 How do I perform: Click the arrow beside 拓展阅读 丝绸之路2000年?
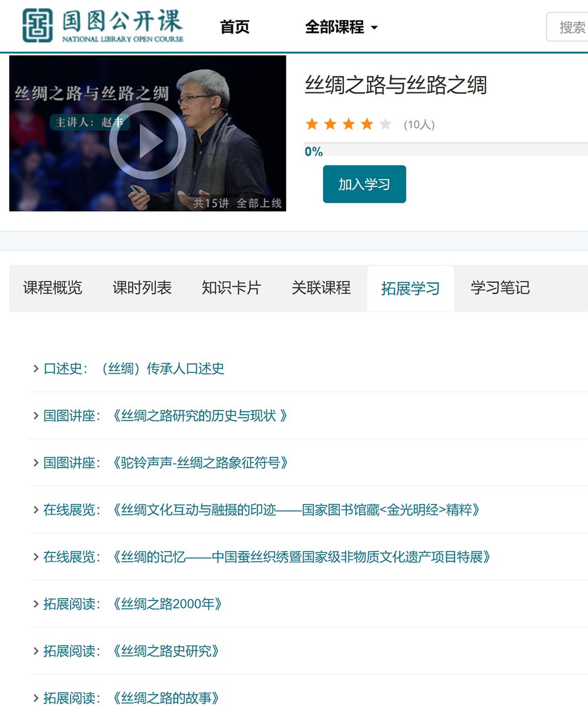click(x=35, y=603)
